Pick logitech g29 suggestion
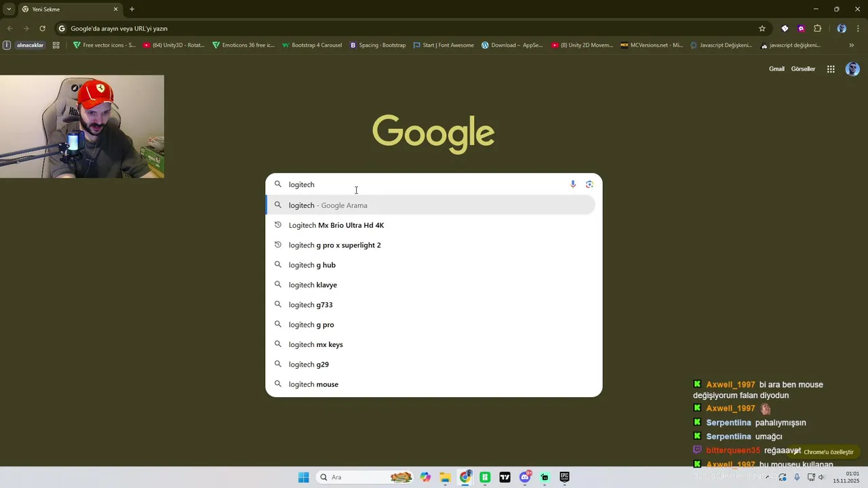This screenshot has height=488, width=868. click(431, 365)
